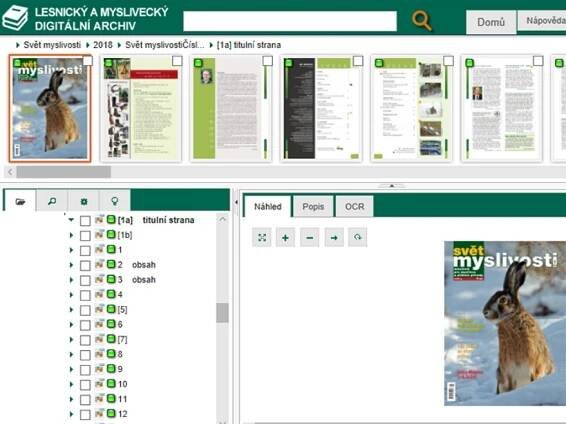Open the light bulb tips tab

tap(115, 201)
